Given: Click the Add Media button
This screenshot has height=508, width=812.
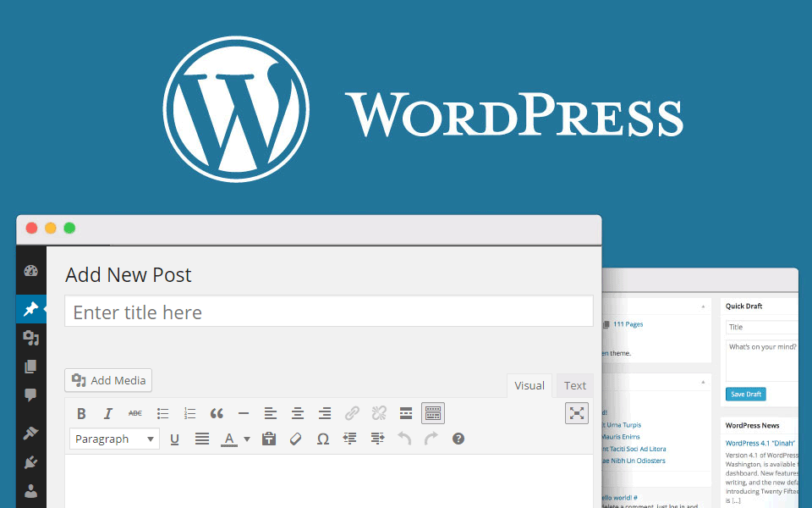Looking at the screenshot, I should (107, 380).
